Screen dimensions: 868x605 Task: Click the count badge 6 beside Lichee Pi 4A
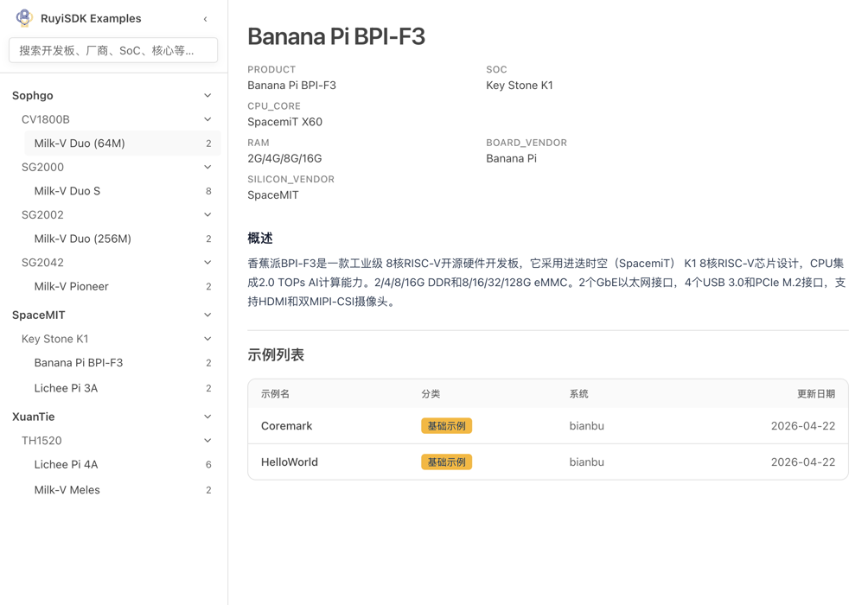coord(208,464)
